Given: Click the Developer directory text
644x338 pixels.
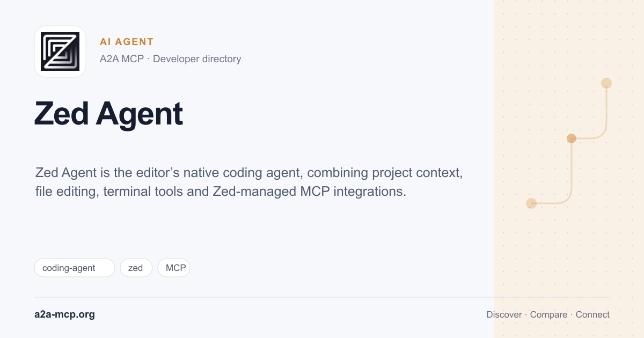Looking at the screenshot, I should point(197,59).
